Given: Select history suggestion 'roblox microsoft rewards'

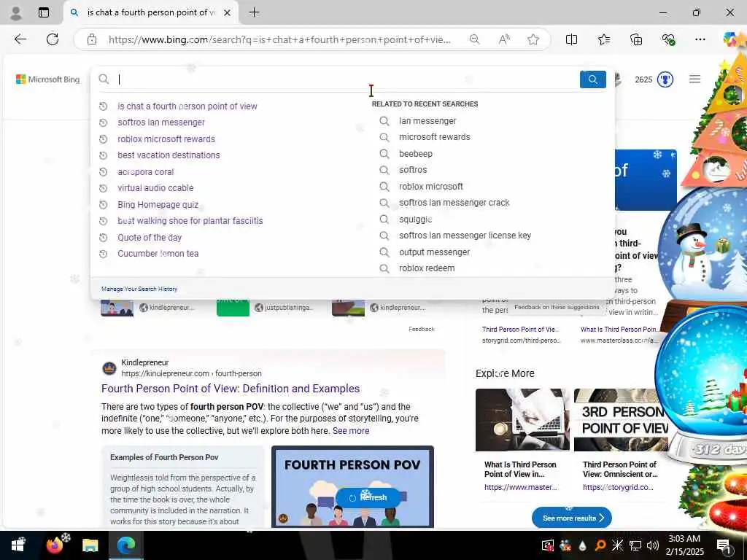Looking at the screenshot, I should [166, 139].
